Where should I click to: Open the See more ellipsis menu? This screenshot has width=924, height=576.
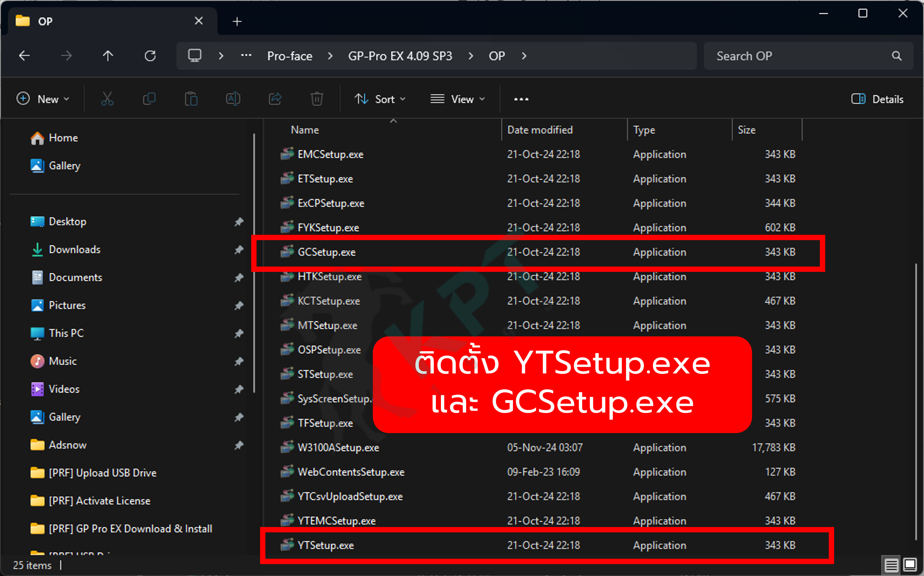(521, 100)
